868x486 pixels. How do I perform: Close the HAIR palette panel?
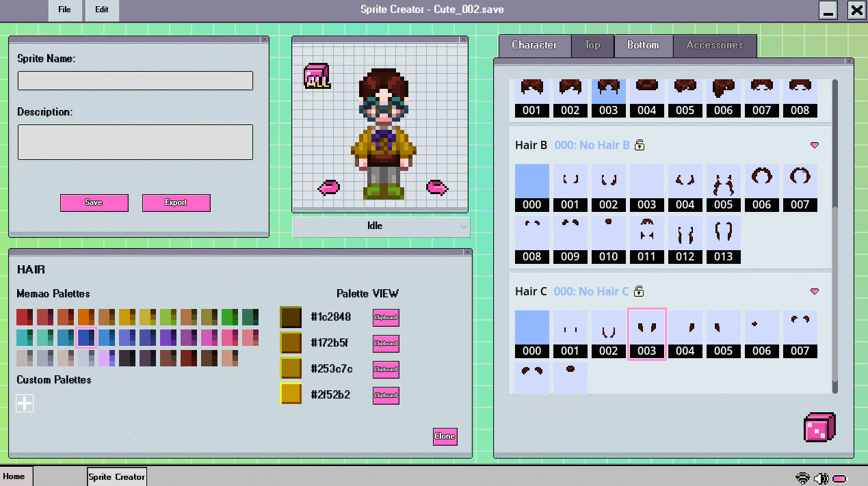pyautogui.click(x=467, y=252)
